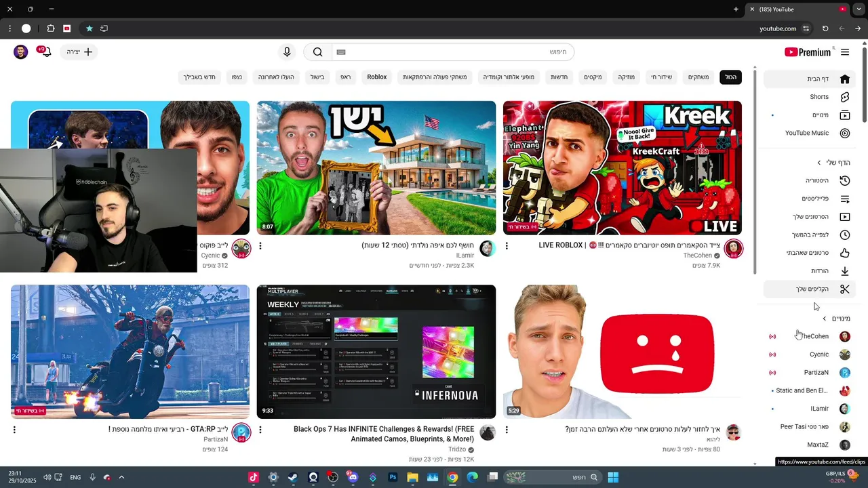Go to Home (דף הבית) in sidebar
This screenshot has height=488, width=868.
coord(809,79)
